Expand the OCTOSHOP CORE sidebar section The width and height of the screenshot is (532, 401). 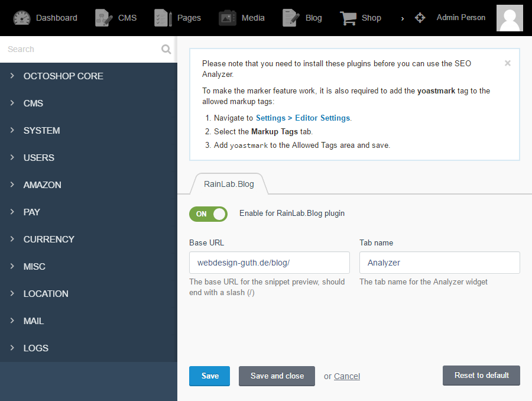click(63, 76)
